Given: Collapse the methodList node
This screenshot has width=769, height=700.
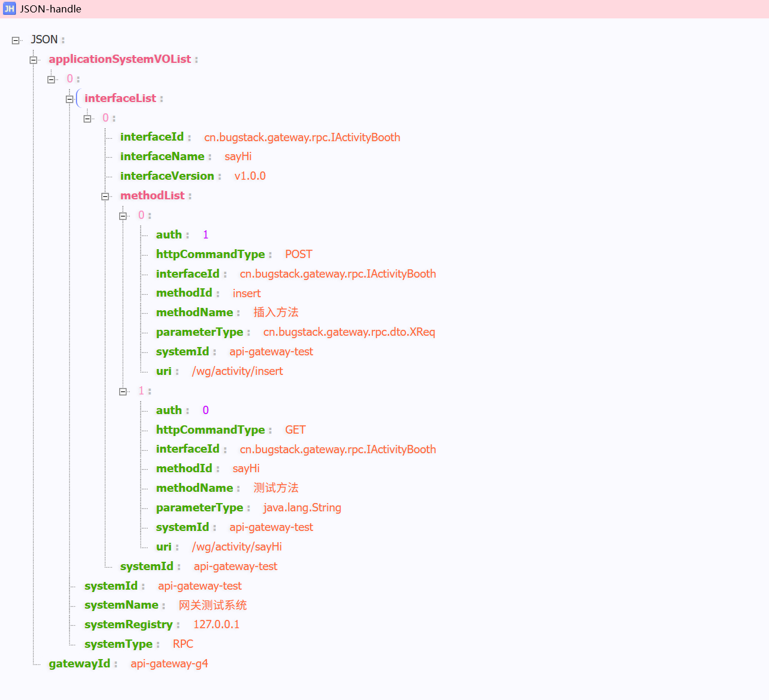Looking at the screenshot, I should pyautogui.click(x=105, y=196).
